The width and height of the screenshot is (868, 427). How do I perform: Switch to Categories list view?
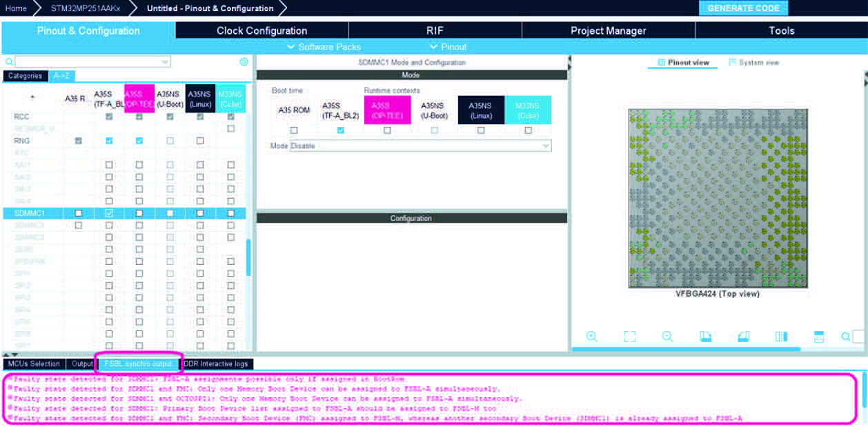(26, 76)
